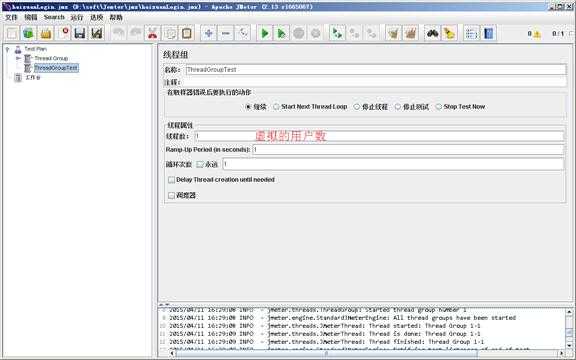The height and width of the screenshot is (360, 576).
Task: Open the 帮助 menu
Action: coord(116,17)
